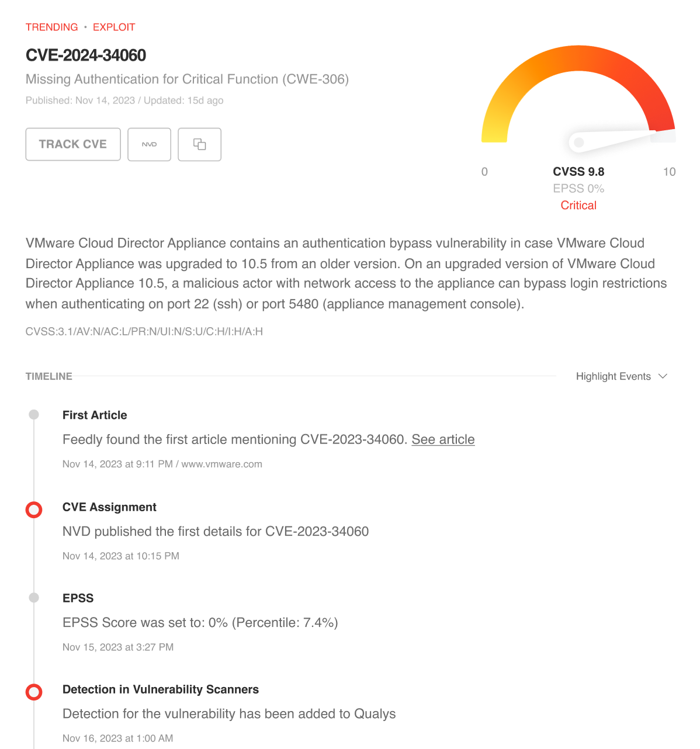Open the Highlight Events dropdown
This screenshot has width=700, height=749.
pyautogui.click(x=614, y=376)
